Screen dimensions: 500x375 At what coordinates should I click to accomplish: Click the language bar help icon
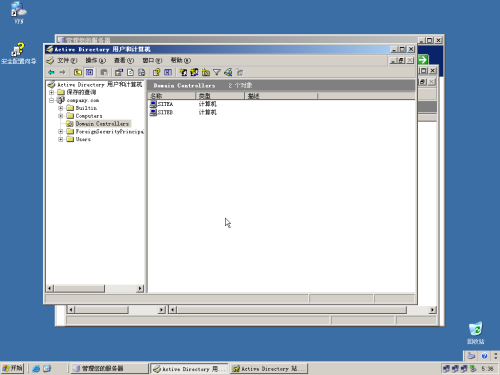click(x=484, y=356)
